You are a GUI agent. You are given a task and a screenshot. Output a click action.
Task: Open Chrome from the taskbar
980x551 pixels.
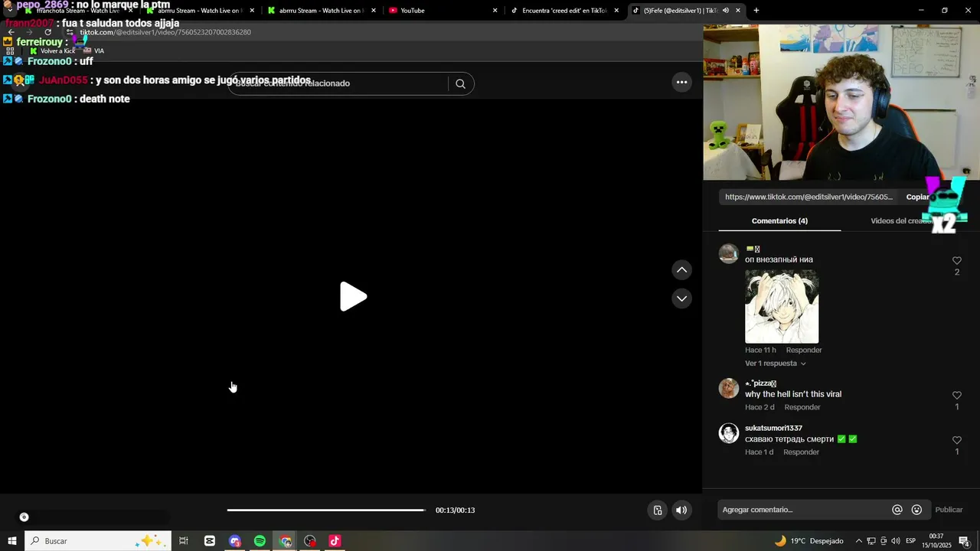[x=285, y=541]
